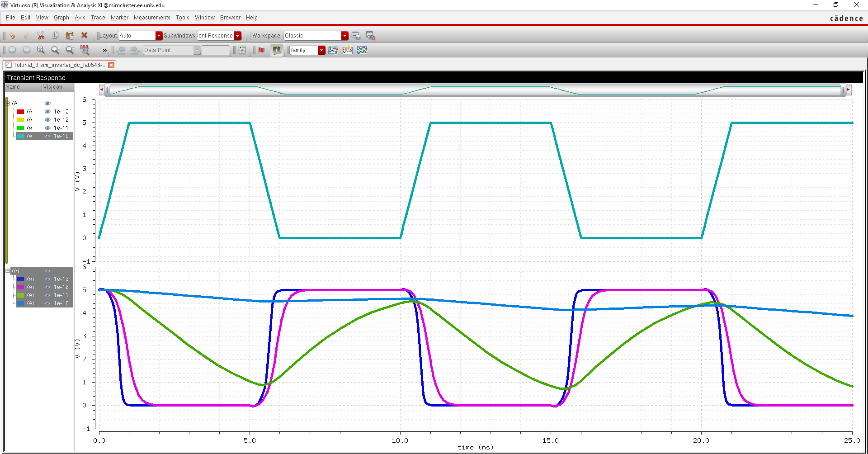
Task: Click the clipboard paste icon
Action: tap(70, 36)
